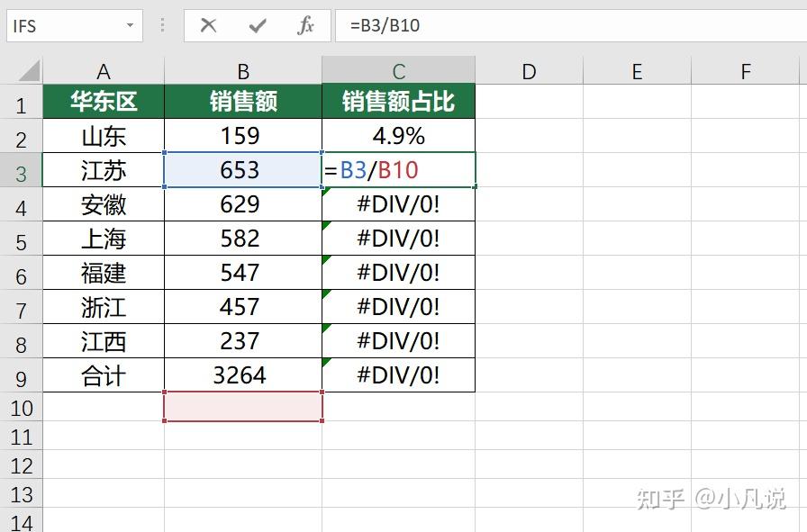Select row 12 header
The height and width of the screenshot is (532, 807).
pos(21,464)
